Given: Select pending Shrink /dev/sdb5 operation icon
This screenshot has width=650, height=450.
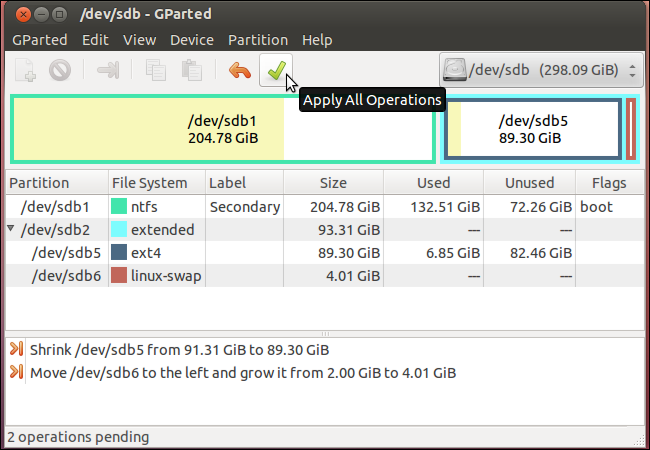Looking at the screenshot, I should coord(16,349).
